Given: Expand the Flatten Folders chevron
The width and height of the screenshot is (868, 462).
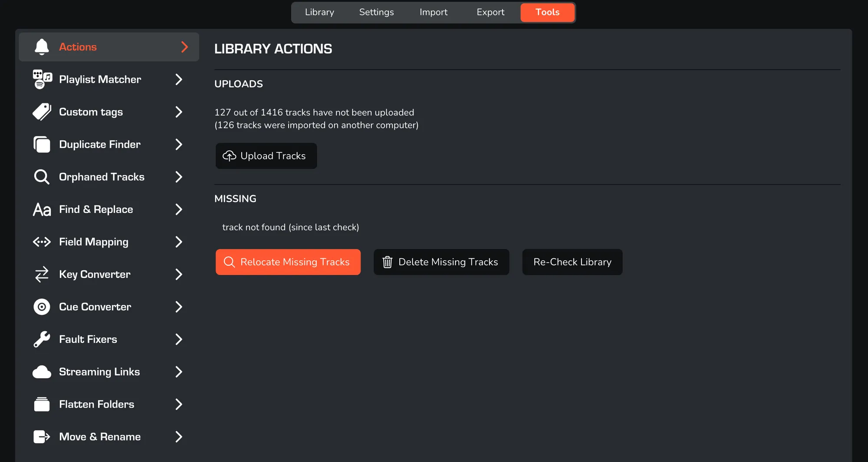Looking at the screenshot, I should coord(178,404).
